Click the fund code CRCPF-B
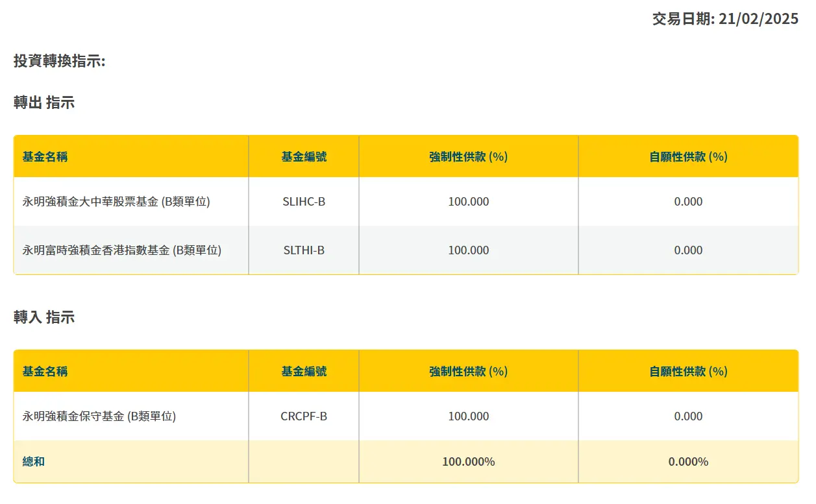 coord(304,416)
